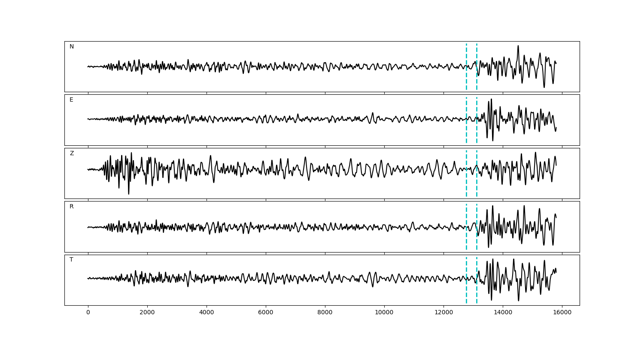Select the 10000 x-axis tick label
Viewport: 644px width, 343px height.
[384, 313]
